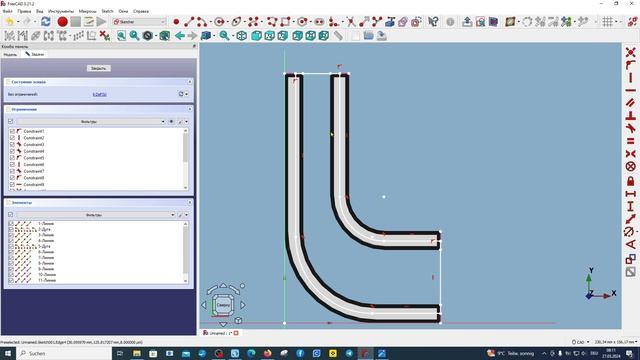Apply Block constraint icon
640x360 pixels.
coord(631,166)
